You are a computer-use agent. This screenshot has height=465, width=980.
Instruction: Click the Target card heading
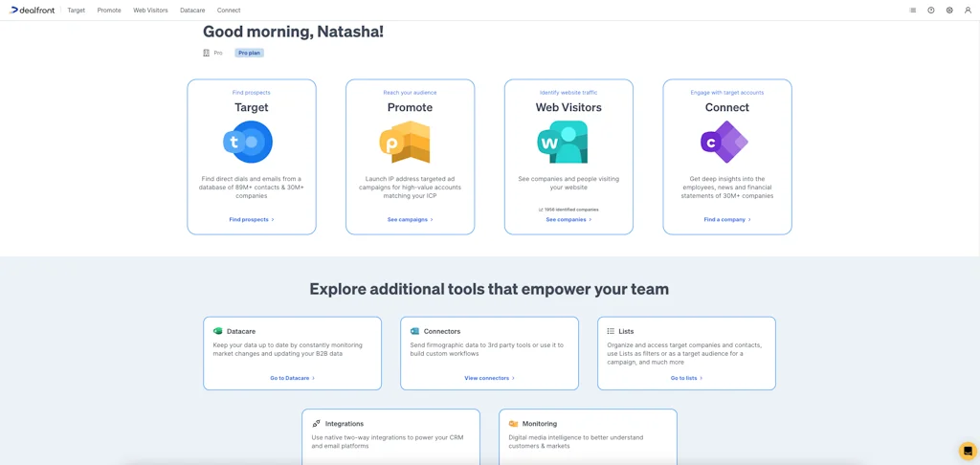point(252,107)
